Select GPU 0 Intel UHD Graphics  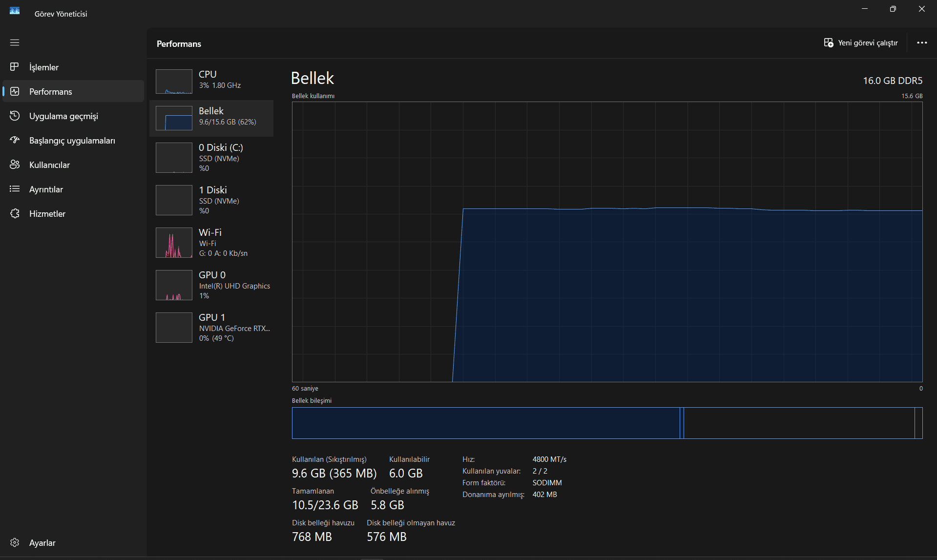pos(211,285)
